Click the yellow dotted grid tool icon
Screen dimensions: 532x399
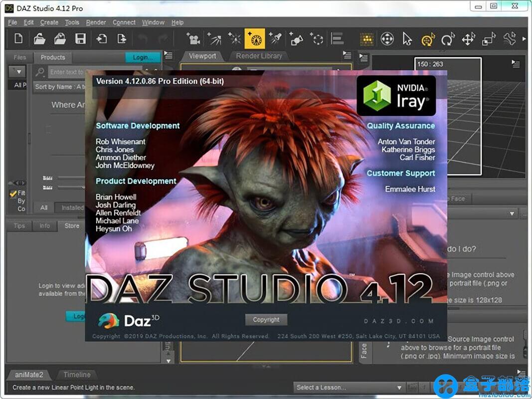[x=367, y=39]
